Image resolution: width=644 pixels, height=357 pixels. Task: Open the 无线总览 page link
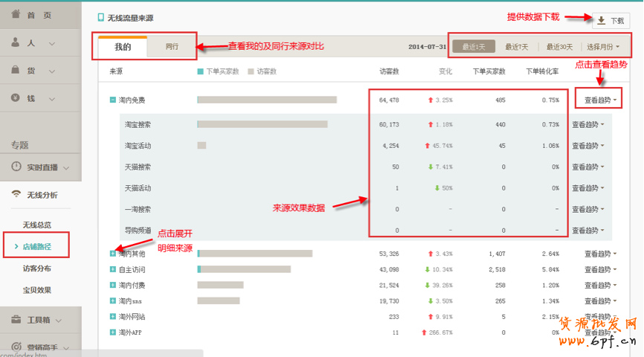36,225
